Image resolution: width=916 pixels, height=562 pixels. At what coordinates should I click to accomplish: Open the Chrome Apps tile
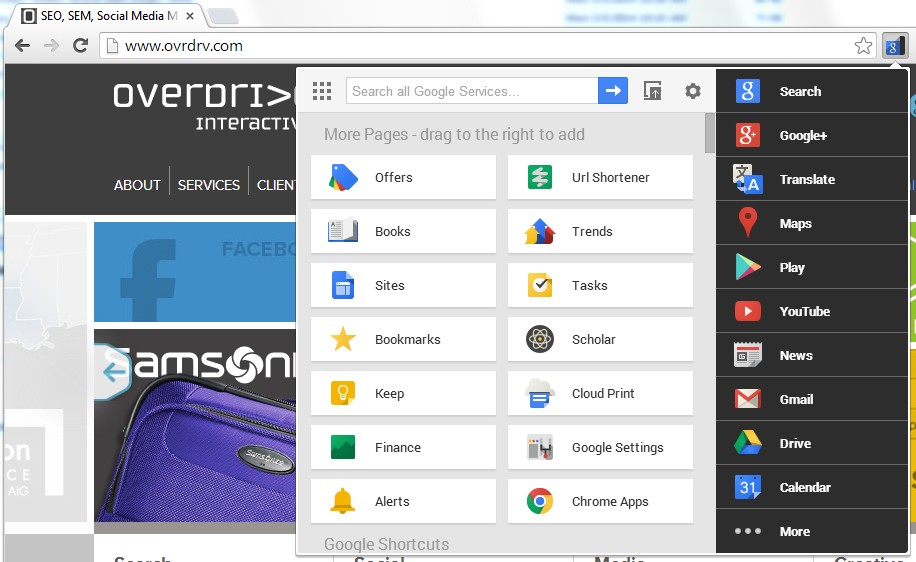[x=600, y=501]
